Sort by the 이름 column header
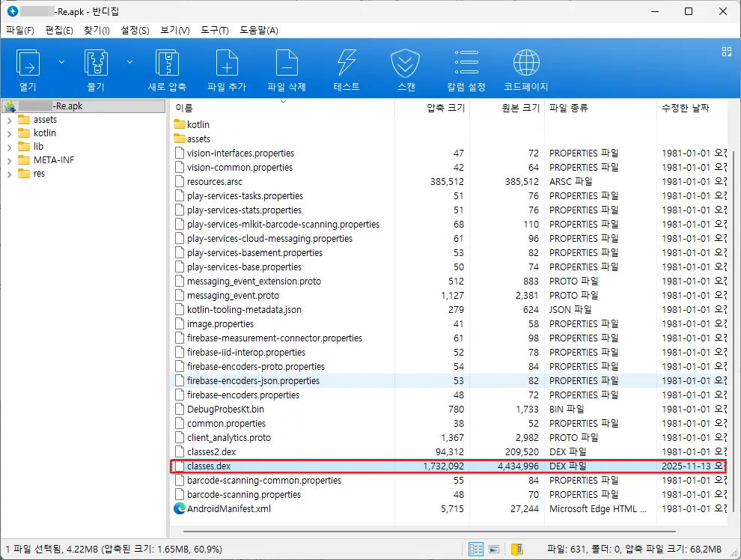Screen dimensions: 741x560 (x=184, y=109)
